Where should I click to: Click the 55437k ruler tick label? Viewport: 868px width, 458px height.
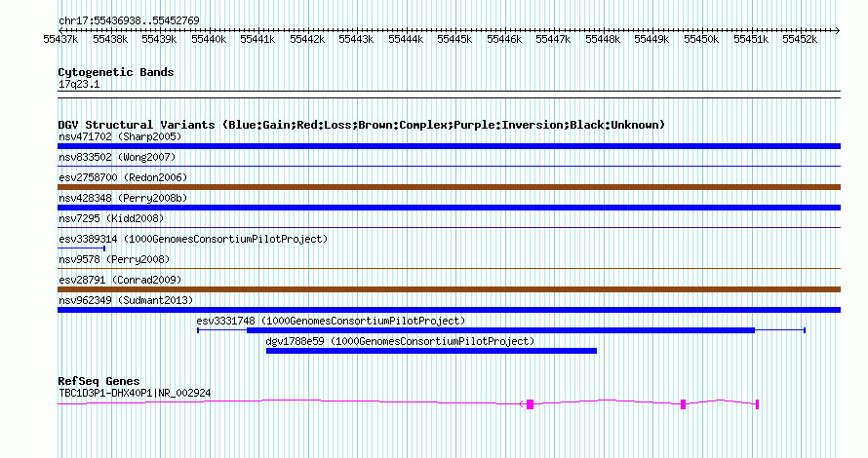tap(60, 39)
